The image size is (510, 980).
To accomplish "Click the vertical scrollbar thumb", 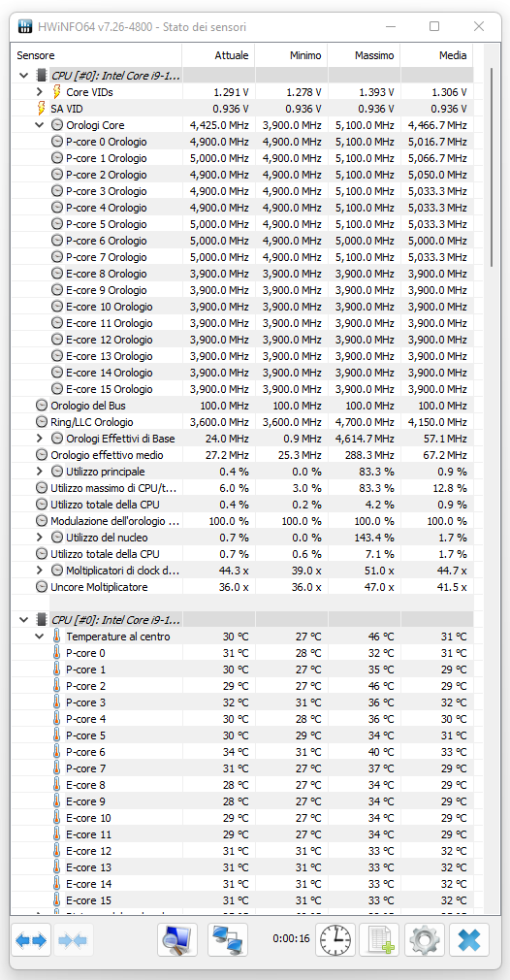I will point(492,168).
